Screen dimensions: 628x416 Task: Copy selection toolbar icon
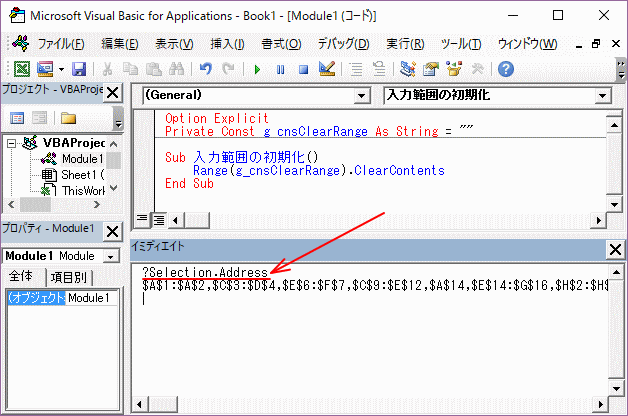130,69
